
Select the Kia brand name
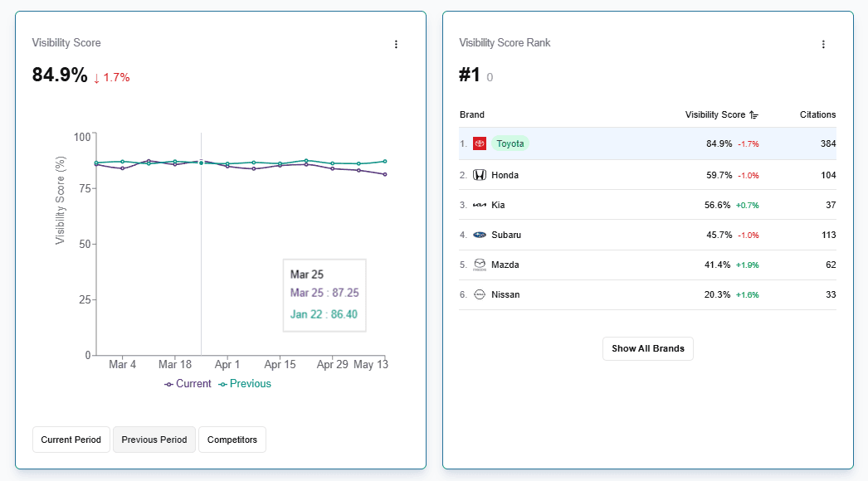(x=498, y=205)
